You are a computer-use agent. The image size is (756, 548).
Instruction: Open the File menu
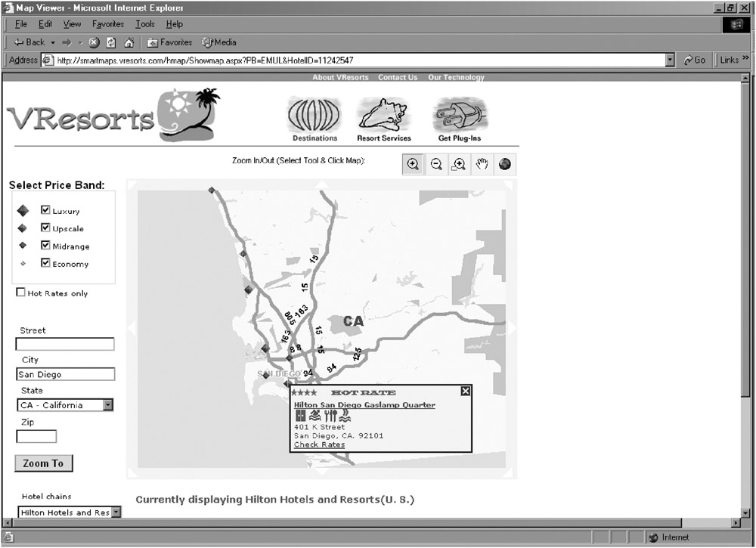(x=20, y=24)
